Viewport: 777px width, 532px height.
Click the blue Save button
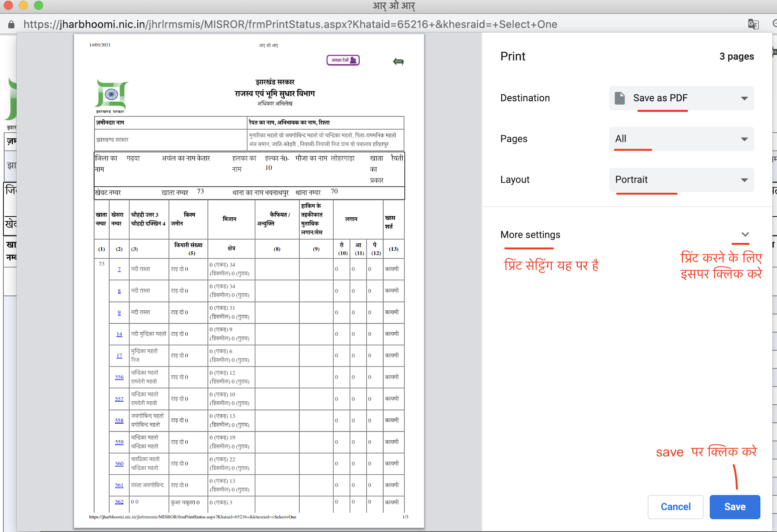tap(735, 507)
